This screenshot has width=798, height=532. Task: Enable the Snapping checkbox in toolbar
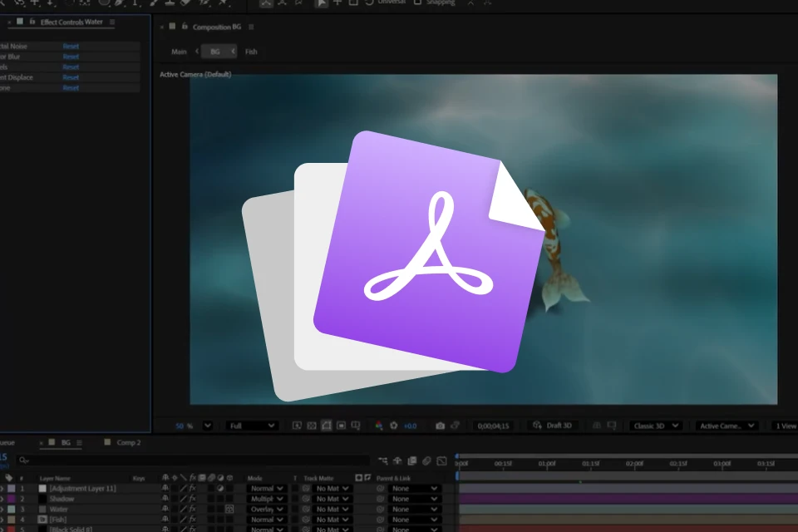pos(417,2)
